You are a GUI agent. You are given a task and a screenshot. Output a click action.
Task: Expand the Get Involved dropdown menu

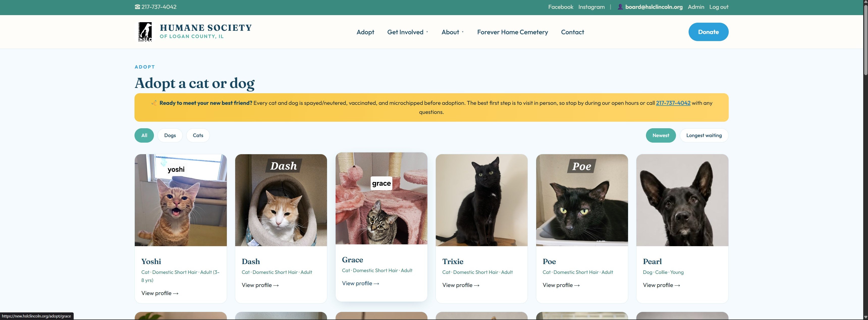click(x=408, y=32)
